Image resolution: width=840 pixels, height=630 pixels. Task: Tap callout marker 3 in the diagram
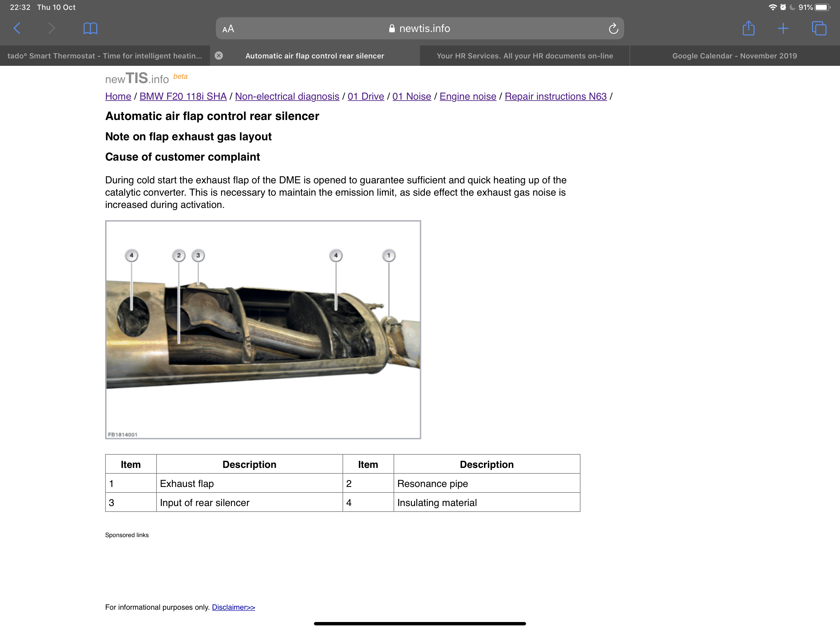coord(198,255)
